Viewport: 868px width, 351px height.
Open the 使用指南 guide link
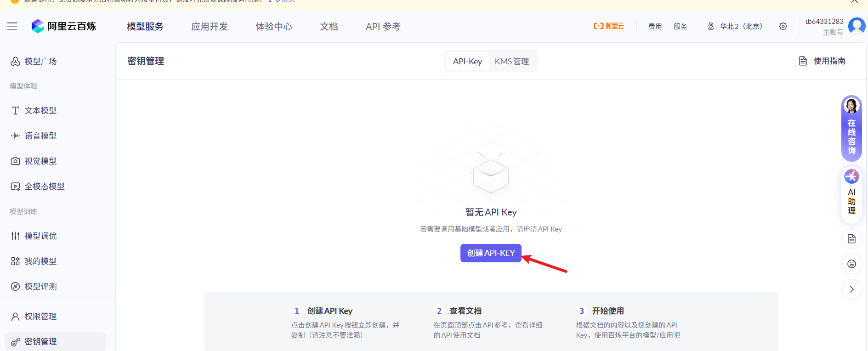(x=823, y=61)
